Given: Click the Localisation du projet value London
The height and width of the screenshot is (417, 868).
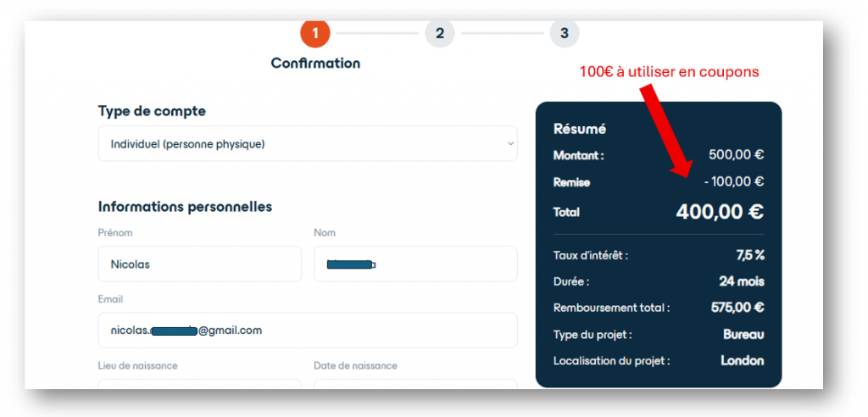Looking at the screenshot, I should [x=743, y=361].
